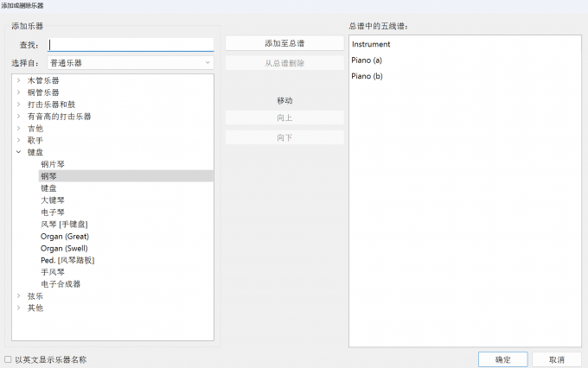
Task: Select the highlighted 钢琴 instrument
Action: 126,176
